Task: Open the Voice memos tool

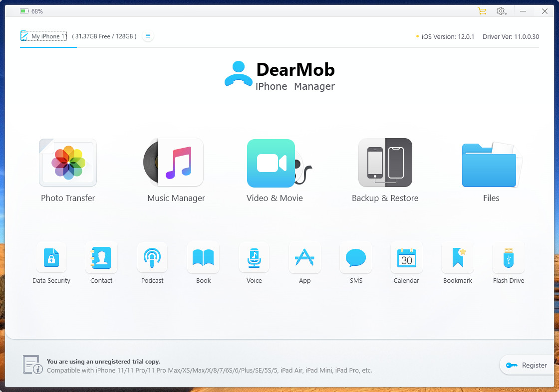Action: click(254, 258)
